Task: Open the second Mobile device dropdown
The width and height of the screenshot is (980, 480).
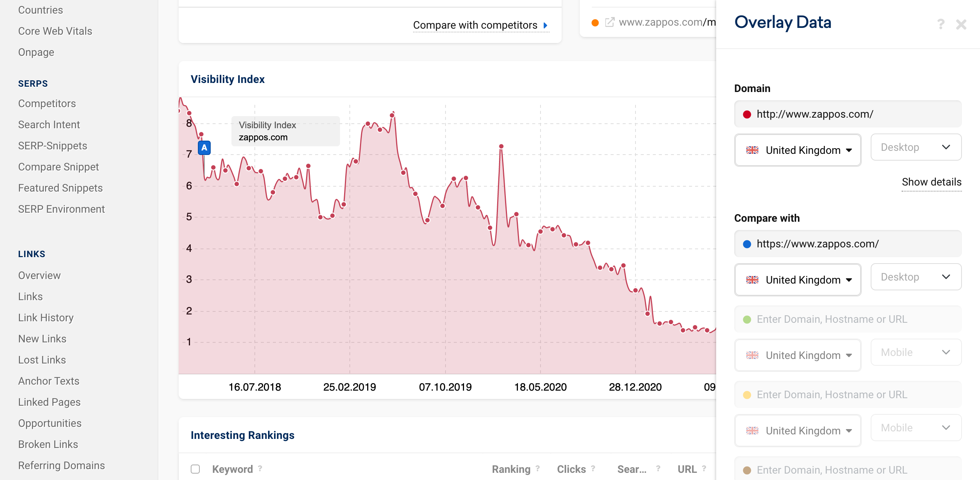Action: pyautogui.click(x=916, y=428)
